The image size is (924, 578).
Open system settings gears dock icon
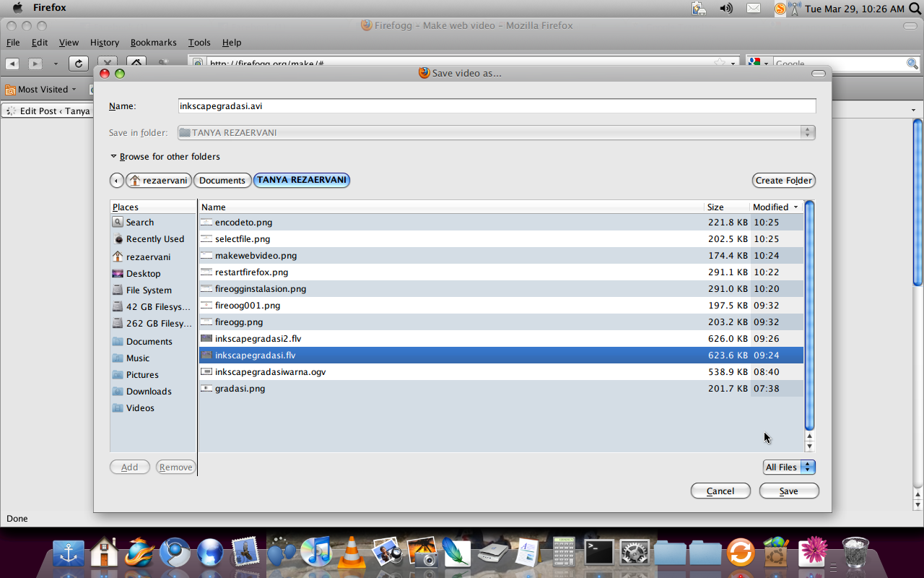click(x=635, y=553)
